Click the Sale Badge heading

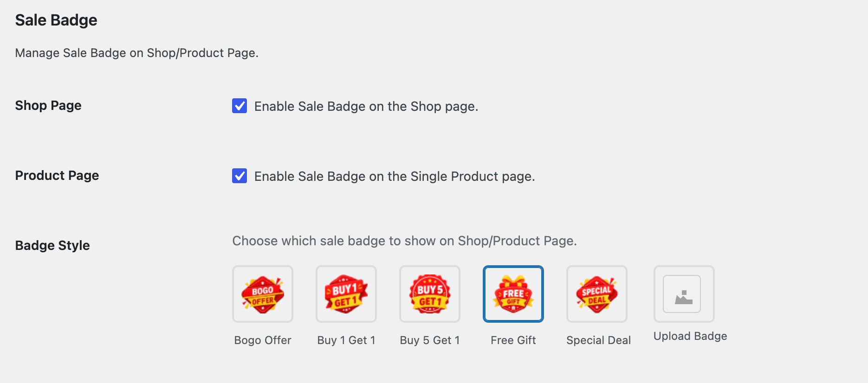tap(56, 20)
